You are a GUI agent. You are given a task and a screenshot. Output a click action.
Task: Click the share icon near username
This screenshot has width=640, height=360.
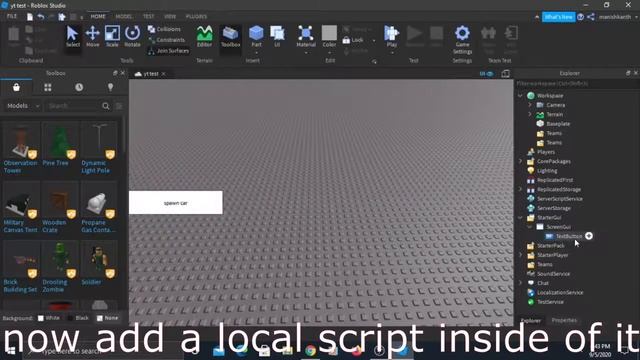pyautogui.click(x=591, y=17)
